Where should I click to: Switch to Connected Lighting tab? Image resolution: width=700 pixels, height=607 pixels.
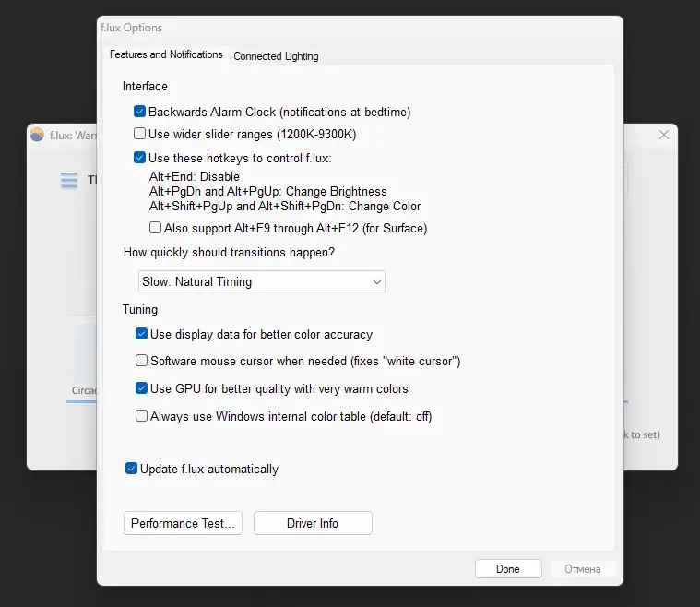pos(276,56)
